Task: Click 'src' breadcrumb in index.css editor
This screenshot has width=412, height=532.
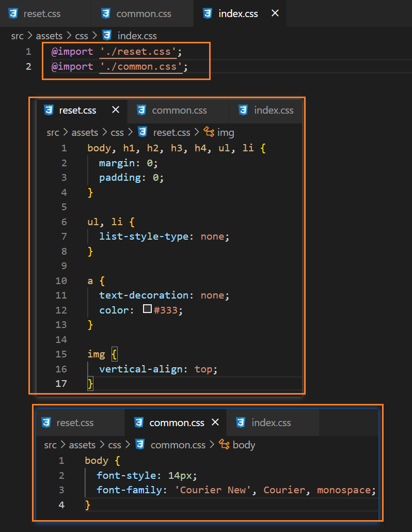Action: click(17, 36)
